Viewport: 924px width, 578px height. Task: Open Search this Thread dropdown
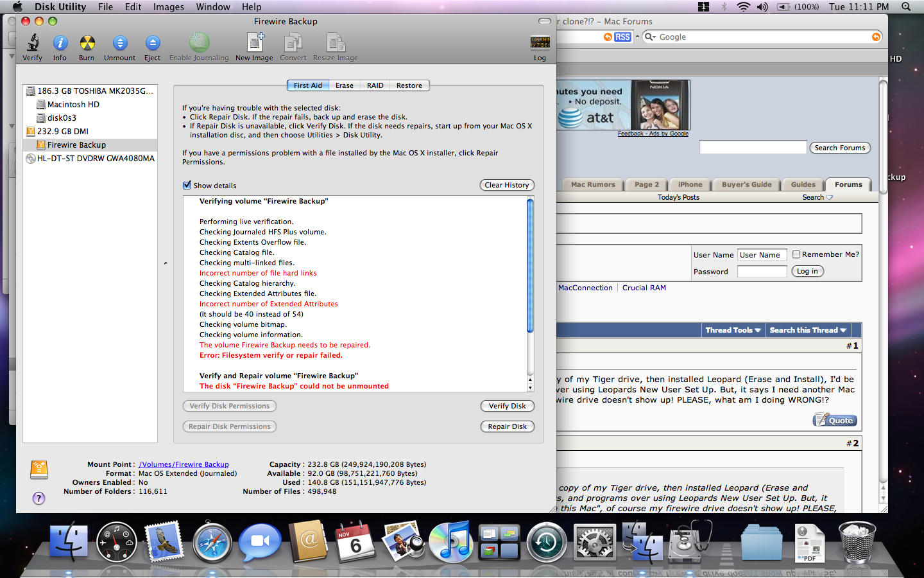(808, 330)
